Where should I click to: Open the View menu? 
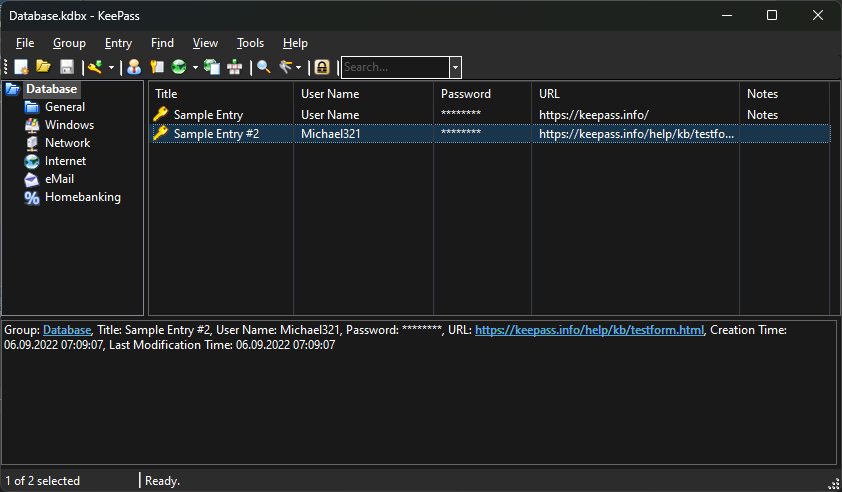[205, 43]
